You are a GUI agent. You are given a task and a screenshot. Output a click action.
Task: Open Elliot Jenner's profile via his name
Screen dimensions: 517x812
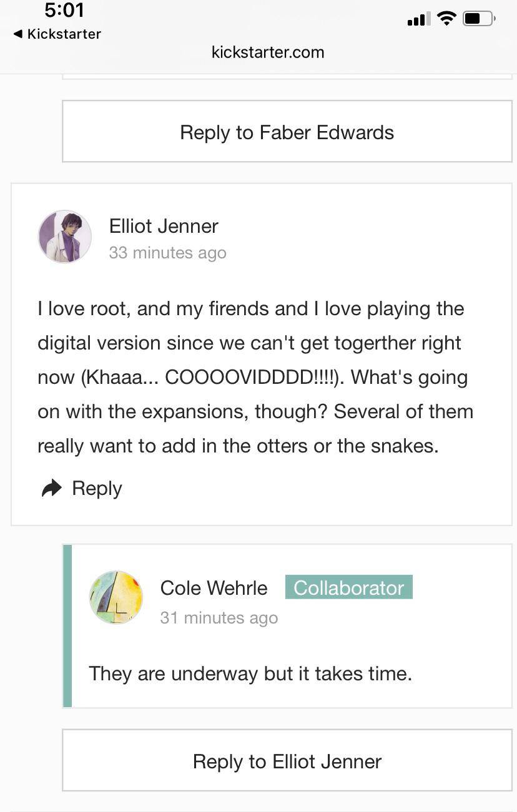164,226
